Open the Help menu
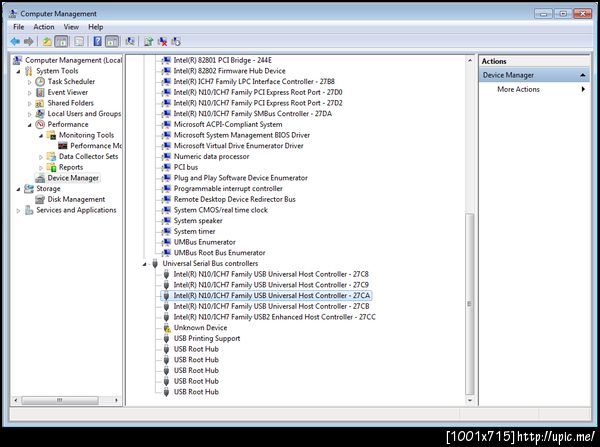Screen dimensions: 600x447 coord(96,27)
